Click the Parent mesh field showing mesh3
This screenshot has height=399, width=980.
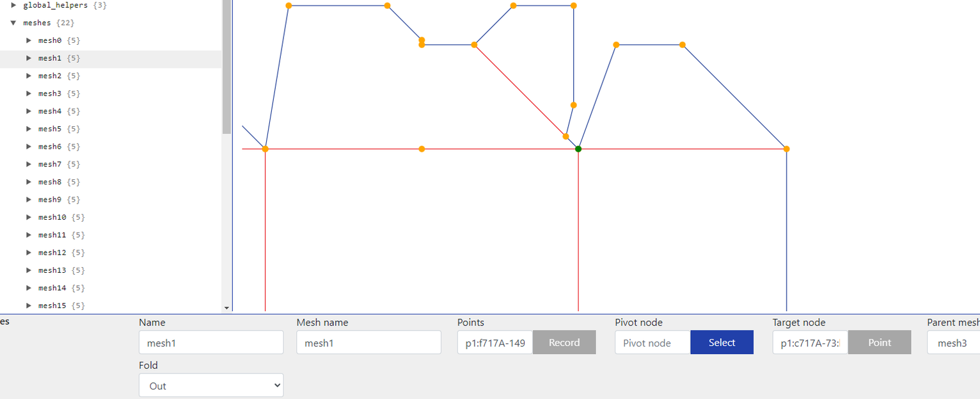(954, 343)
